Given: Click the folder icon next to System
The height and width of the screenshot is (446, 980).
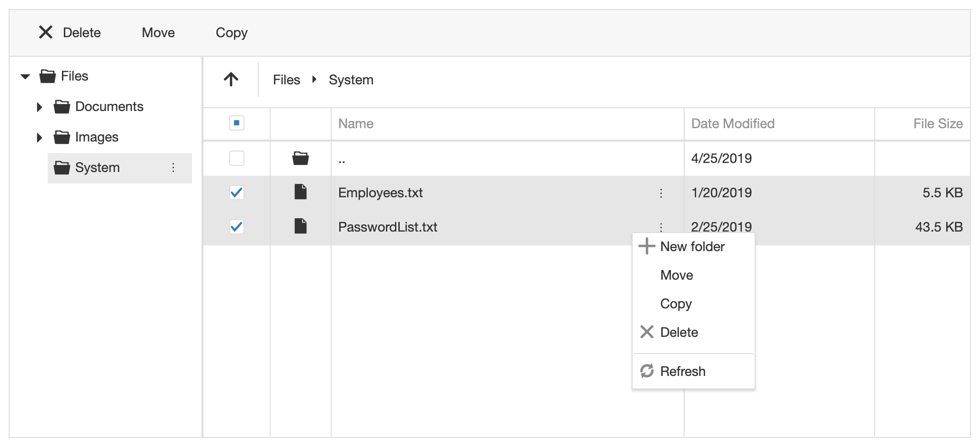Looking at the screenshot, I should [61, 167].
